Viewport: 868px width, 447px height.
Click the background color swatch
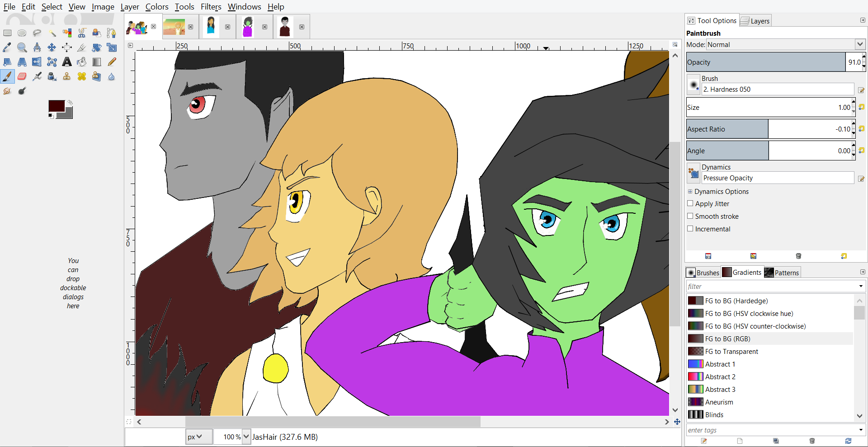click(68, 113)
